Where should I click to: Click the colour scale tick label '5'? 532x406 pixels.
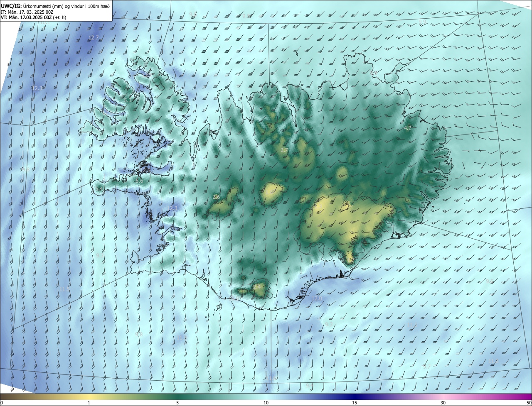coord(177,403)
